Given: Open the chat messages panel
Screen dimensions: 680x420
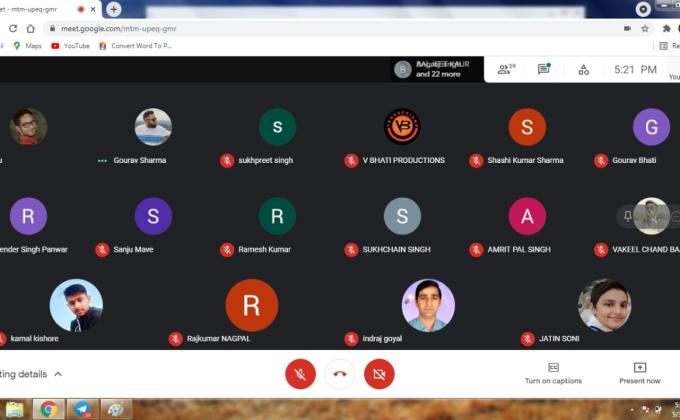Looking at the screenshot, I should (x=543, y=69).
